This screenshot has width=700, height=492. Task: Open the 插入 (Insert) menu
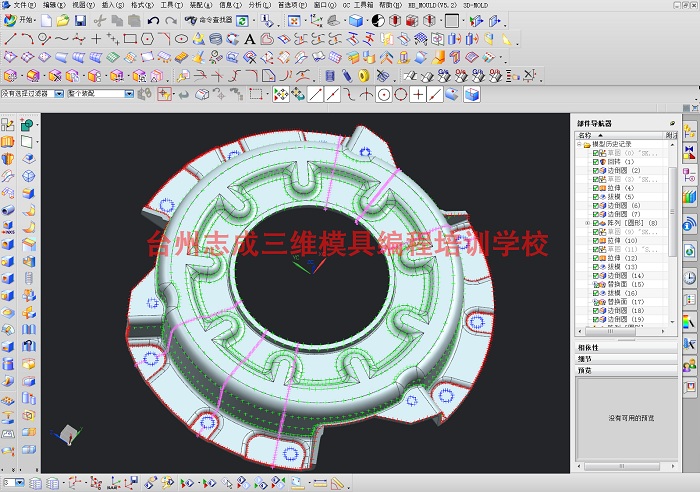pyautogui.click(x=113, y=5)
